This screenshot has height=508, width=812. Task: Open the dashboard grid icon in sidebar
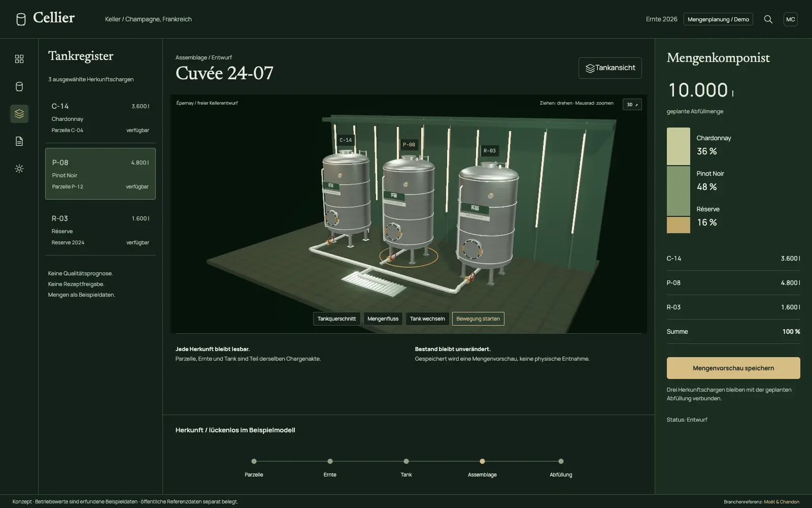pos(19,59)
